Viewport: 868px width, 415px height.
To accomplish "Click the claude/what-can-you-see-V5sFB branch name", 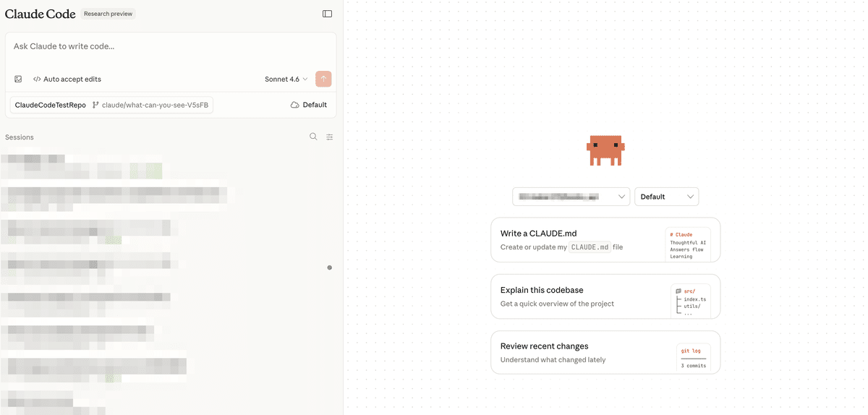I will (155, 105).
